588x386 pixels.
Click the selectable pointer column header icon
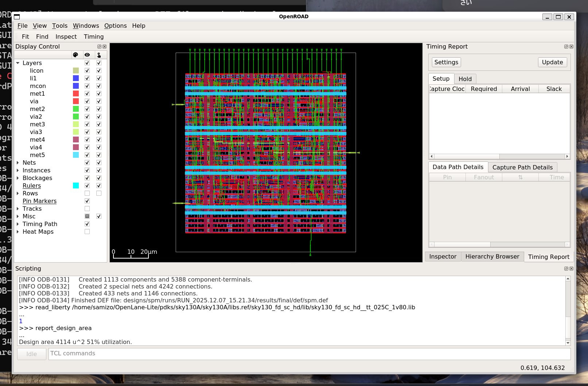[99, 55]
